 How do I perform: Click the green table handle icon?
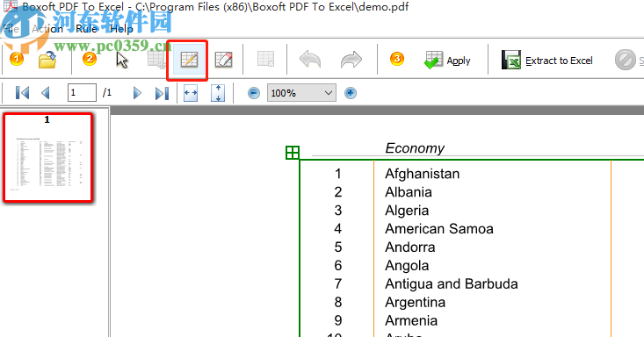293,153
